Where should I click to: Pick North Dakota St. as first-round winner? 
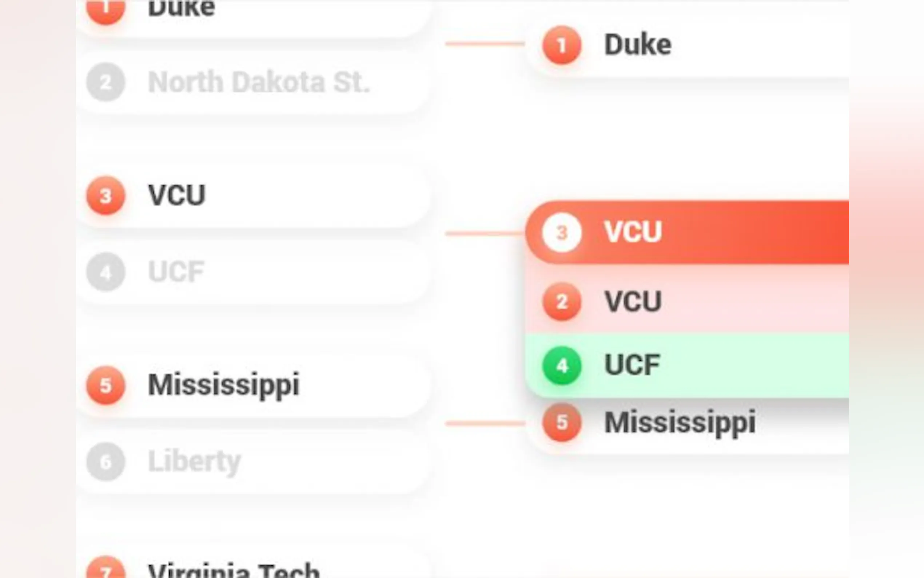[x=259, y=82]
